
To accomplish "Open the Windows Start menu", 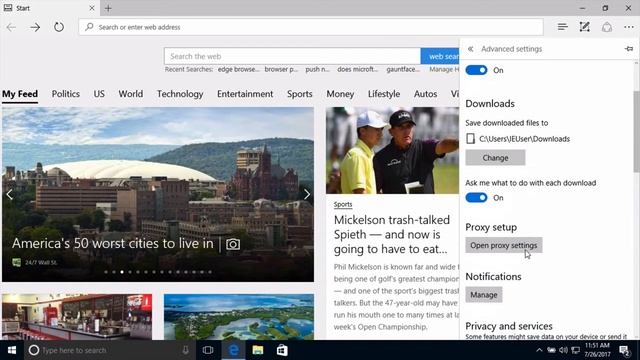I will (x=12, y=350).
